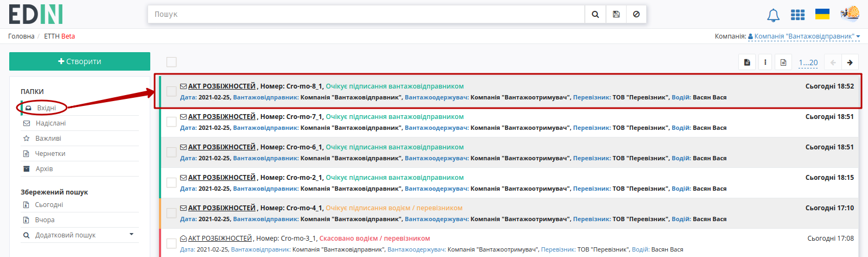Check the Cro-mo-2_1 row checkbox
Viewport: 868px width, 257px height.
tap(171, 183)
